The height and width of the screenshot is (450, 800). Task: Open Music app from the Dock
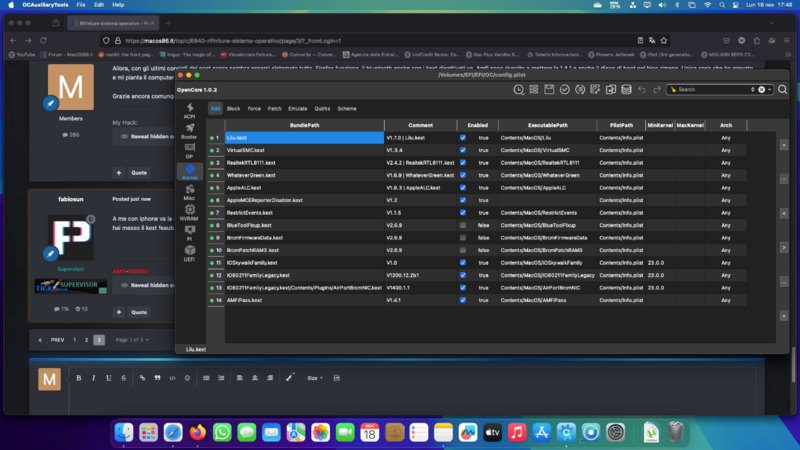(x=517, y=433)
